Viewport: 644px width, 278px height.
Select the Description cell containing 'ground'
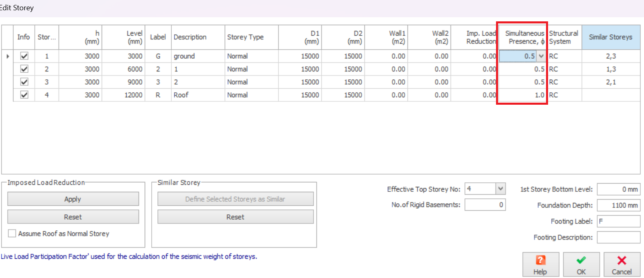pos(197,56)
